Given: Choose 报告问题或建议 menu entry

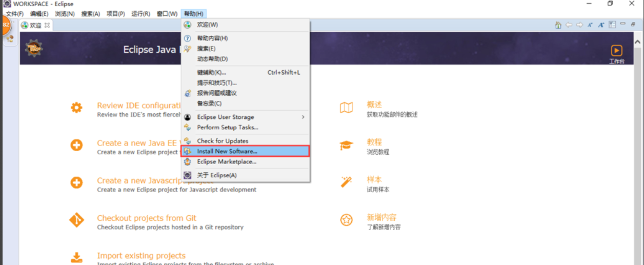Looking at the screenshot, I should 245,93.
